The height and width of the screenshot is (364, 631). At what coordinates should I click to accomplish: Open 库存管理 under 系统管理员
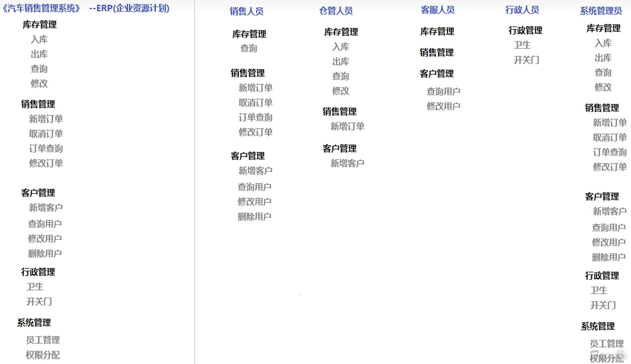(604, 28)
